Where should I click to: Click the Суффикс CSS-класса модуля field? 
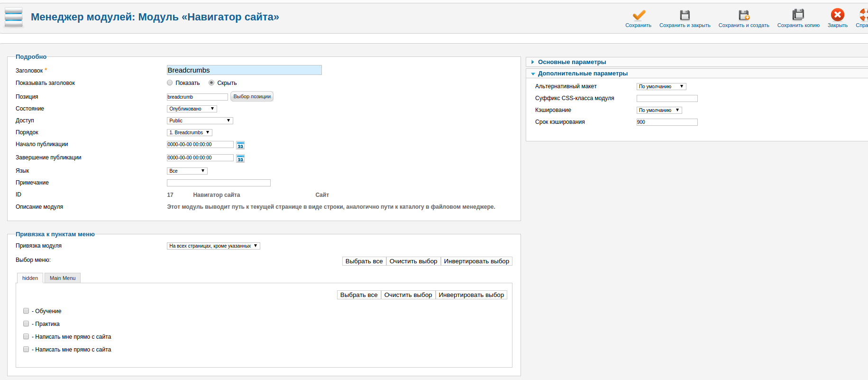click(667, 98)
